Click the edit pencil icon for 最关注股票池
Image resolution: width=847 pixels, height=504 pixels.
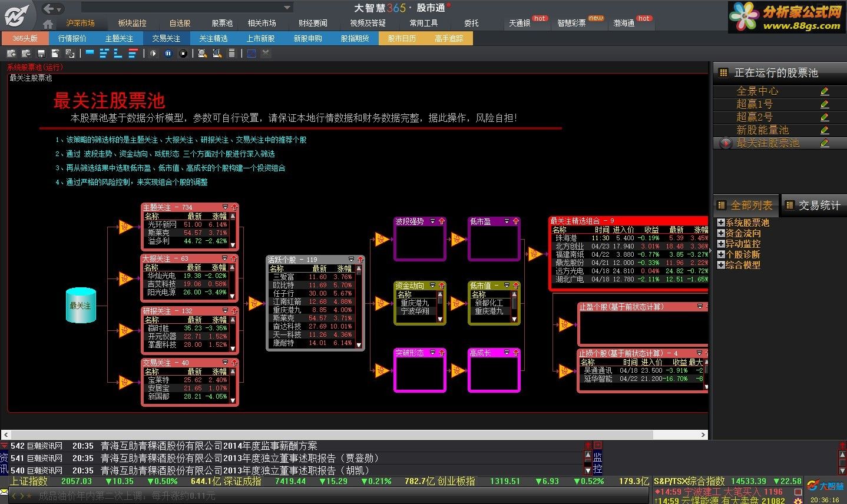tap(825, 143)
